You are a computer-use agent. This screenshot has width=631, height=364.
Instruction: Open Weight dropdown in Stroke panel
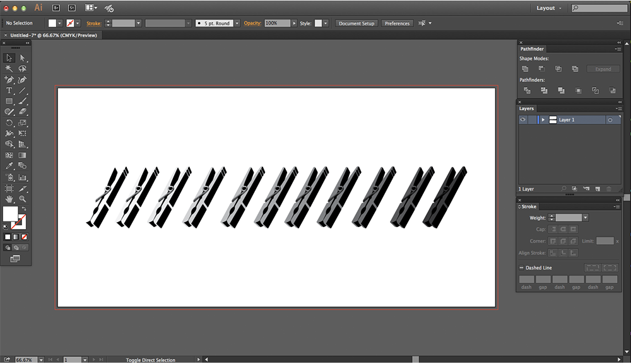586,218
